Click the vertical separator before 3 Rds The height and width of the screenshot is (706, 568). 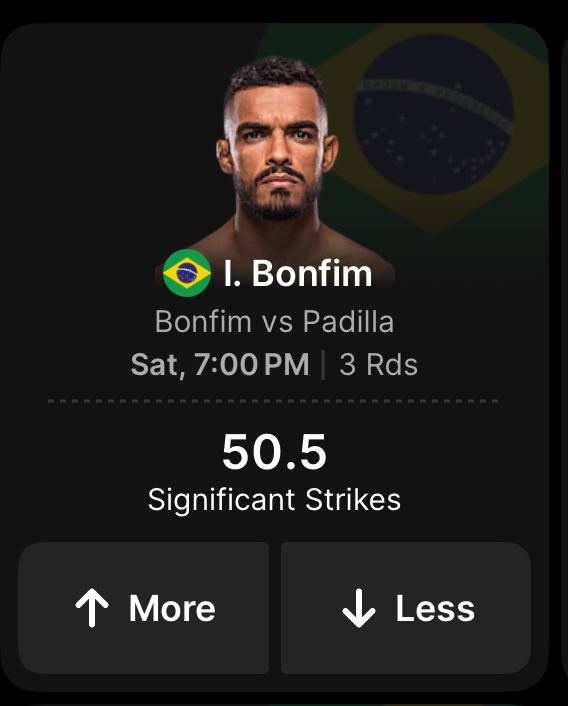[x=323, y=365]
